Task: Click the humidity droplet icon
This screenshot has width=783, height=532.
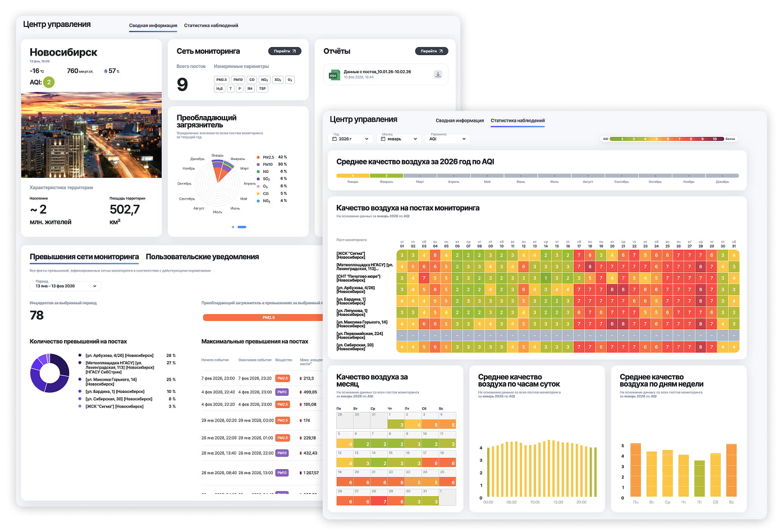Action: 106,71
